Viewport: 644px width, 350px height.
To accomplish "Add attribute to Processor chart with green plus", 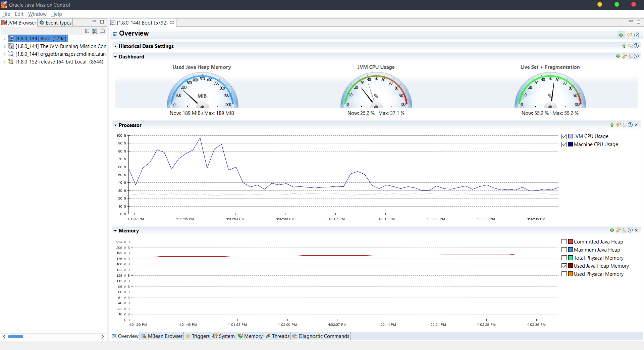I will point(612,125).
